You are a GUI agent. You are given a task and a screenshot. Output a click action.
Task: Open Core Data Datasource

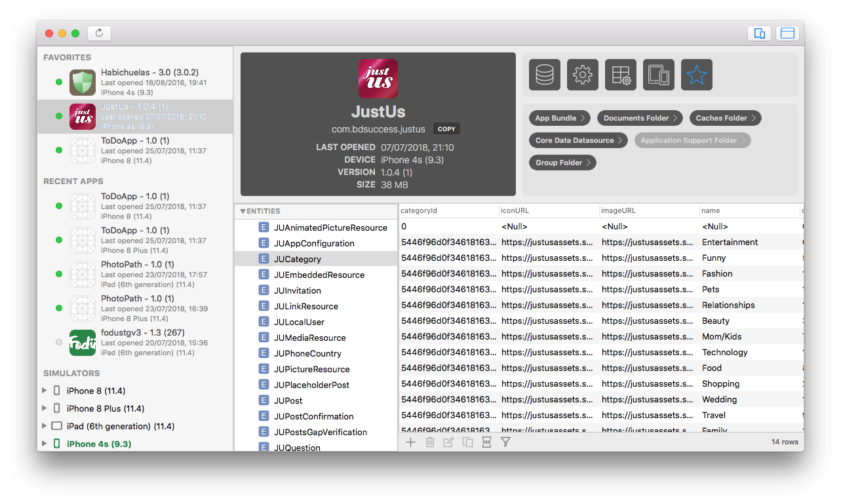click(x=578, y=140)
